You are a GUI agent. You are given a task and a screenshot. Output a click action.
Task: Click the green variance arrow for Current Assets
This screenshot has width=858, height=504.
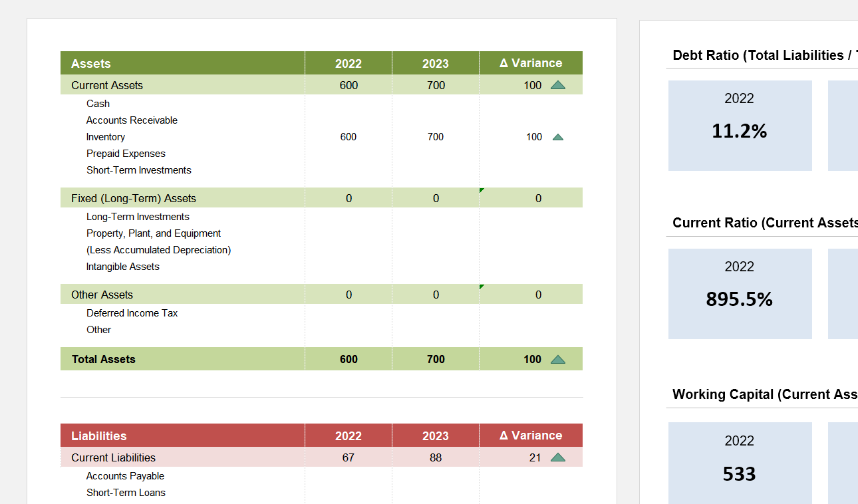click(x=558, y=85)
